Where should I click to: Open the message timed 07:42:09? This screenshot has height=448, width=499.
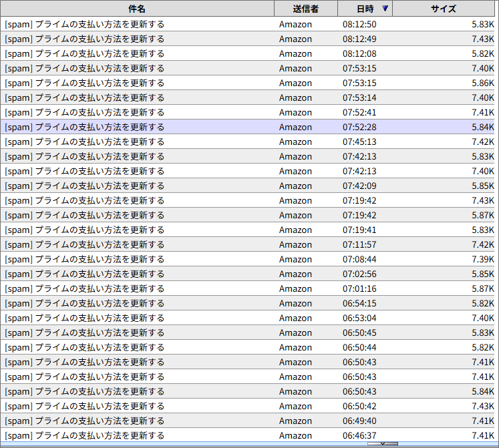click(248, 186)
